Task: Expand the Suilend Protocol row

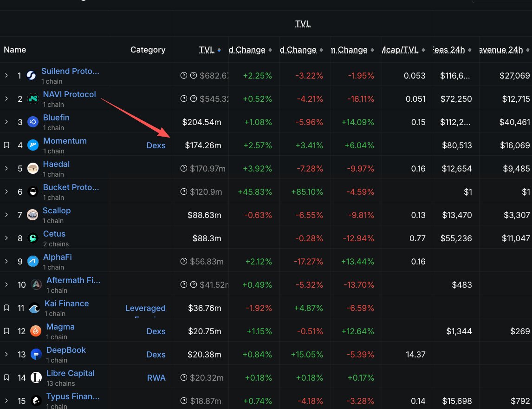Action: pos(6,75)
